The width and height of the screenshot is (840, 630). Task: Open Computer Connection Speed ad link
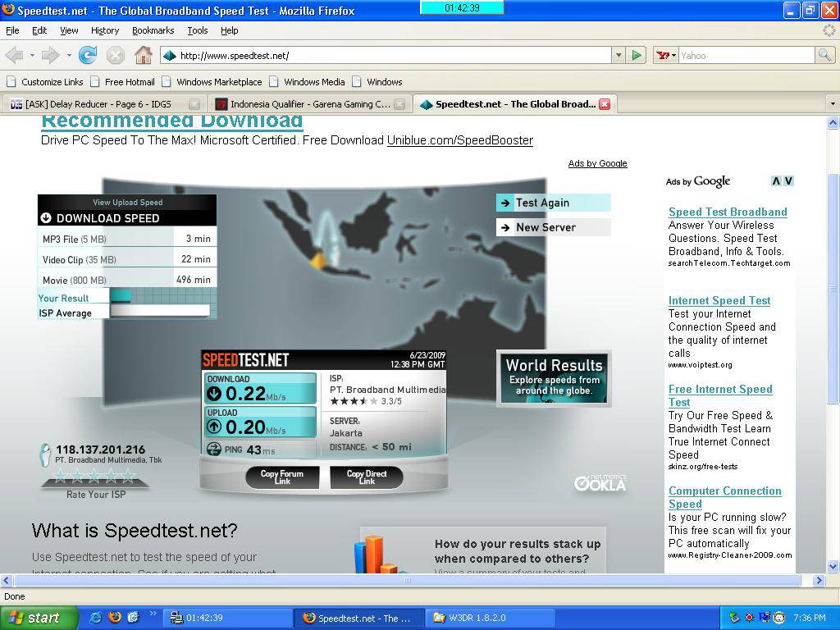pos(725,497)
